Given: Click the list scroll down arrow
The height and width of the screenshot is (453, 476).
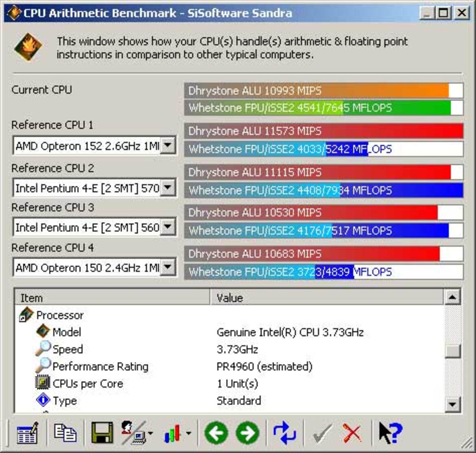Looking at the screenshot, I should 452,405.
